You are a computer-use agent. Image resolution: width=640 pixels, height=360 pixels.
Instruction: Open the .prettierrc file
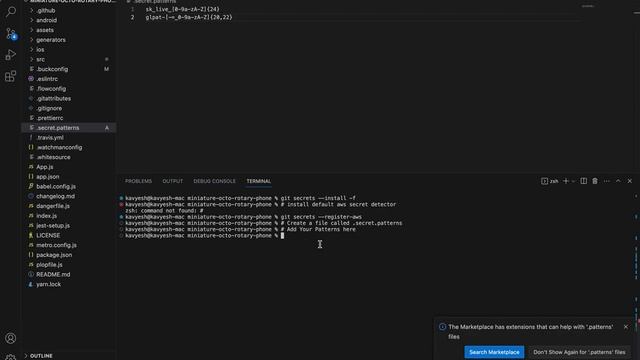(x=69, y=118)
